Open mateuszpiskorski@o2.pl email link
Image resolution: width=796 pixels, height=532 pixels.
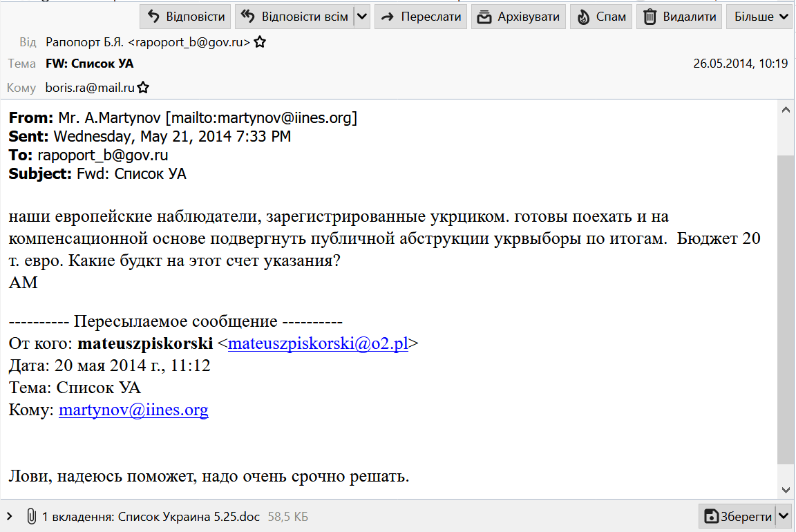(x=318, y=343)
